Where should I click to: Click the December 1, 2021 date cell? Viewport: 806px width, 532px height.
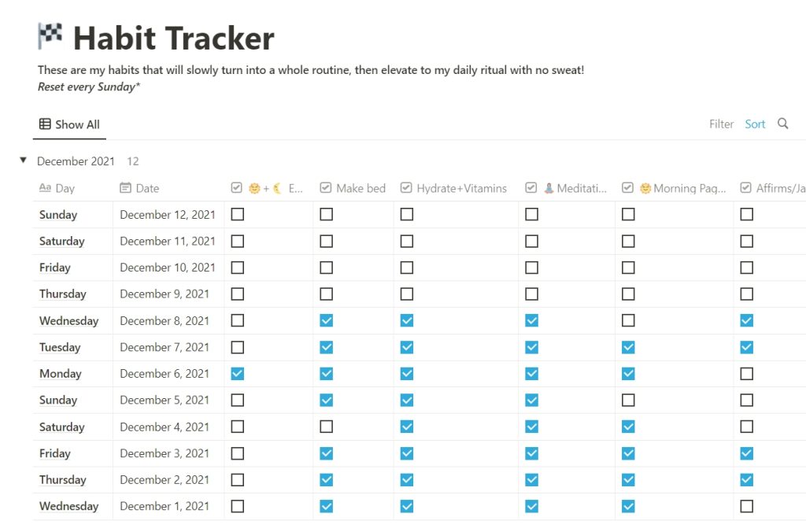click(165, 506)
